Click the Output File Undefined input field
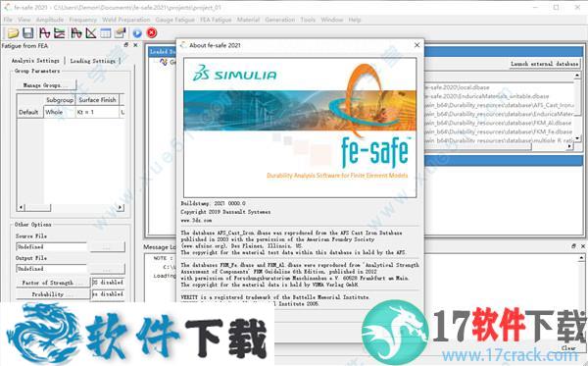588x366 pixels. pos(51,269)
